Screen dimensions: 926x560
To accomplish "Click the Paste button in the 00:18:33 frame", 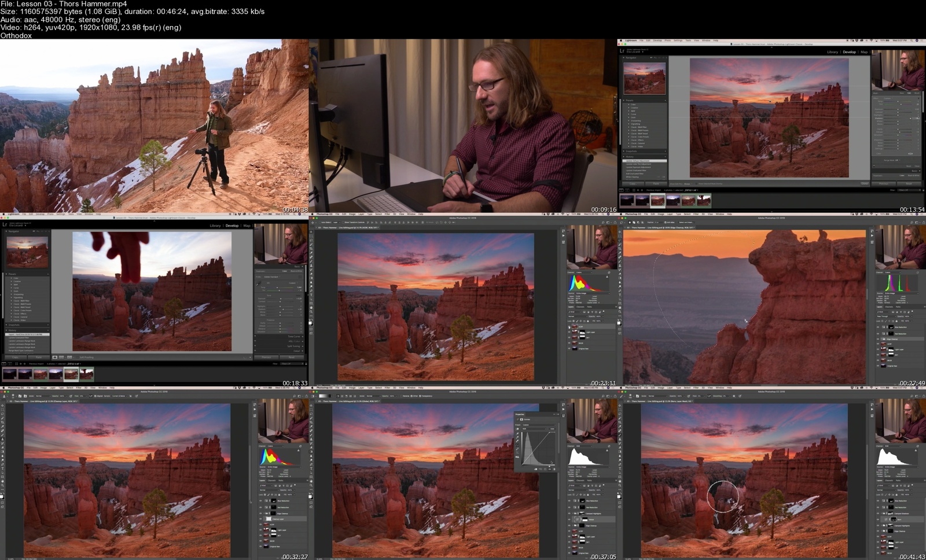I will point(39,358).
